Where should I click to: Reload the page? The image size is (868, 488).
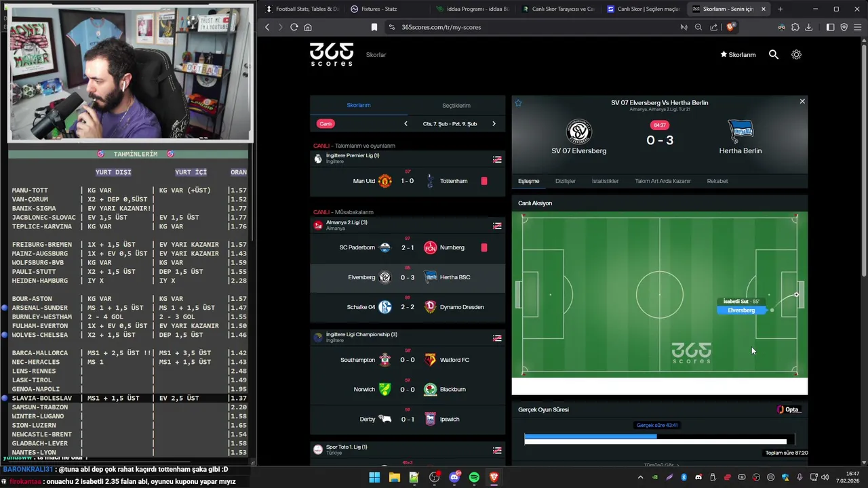294,27
